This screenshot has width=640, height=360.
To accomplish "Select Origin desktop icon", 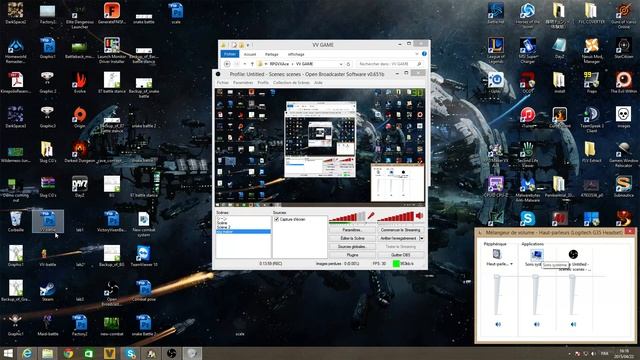I will pos(80,118).
